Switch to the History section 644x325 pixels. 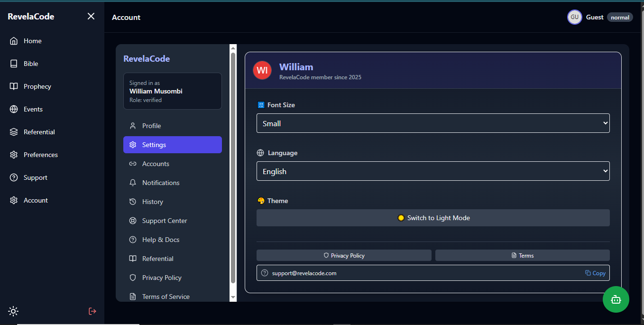[x=152, y=201]
